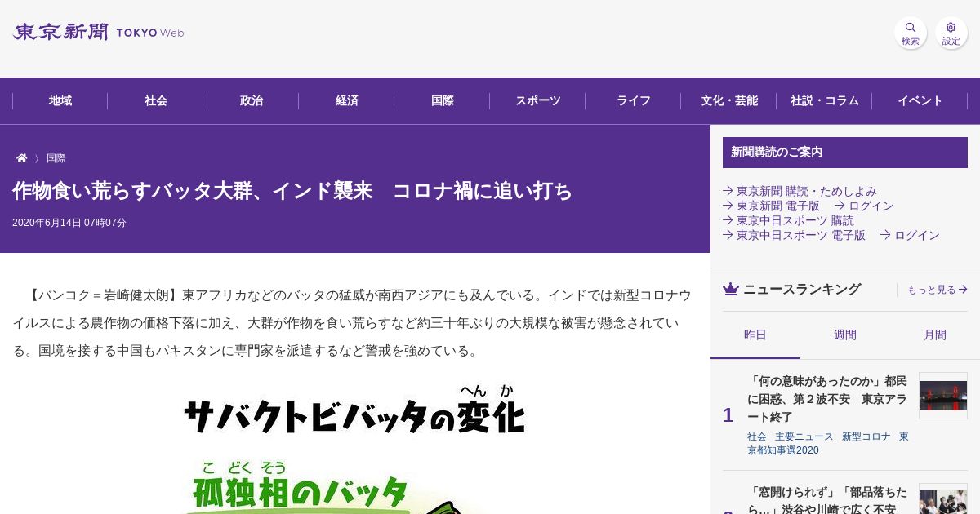
Task: Open the 経済 menu item
Action: point(347,101)
